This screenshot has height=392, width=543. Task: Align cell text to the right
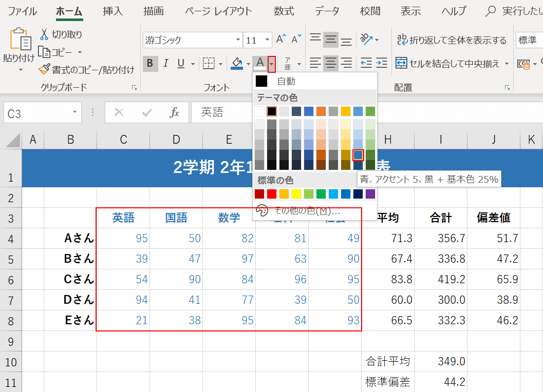pyautogui.click(x=346, y=63)
